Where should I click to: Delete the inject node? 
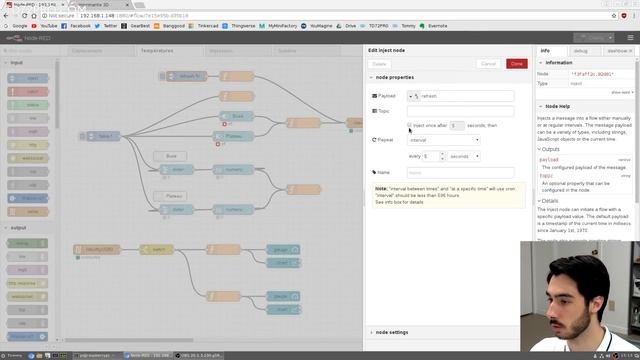pyautogui.click(x=379, y=64)
